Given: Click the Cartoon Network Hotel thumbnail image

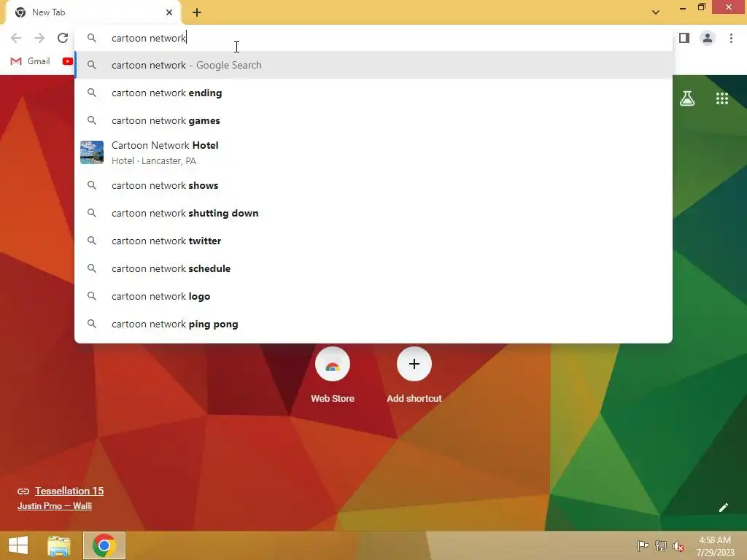Looking at the screenshot, I should 92,152.
